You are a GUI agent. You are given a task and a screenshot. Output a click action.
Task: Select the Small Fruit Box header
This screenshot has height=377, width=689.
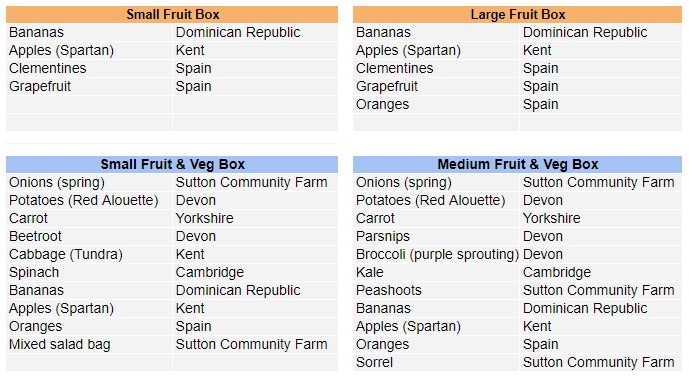pos(172,14)
